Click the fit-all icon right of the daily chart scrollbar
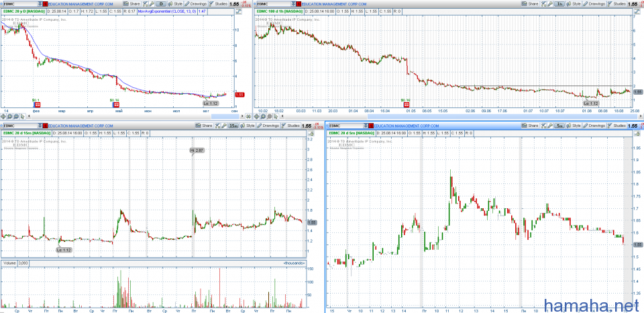 [x=248, y=116]
